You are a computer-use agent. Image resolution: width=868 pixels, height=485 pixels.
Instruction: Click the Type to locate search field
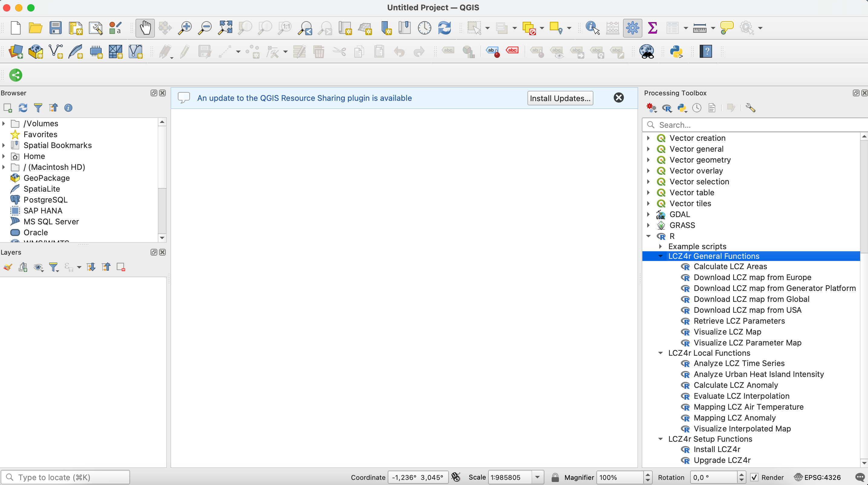click(66, 477)
